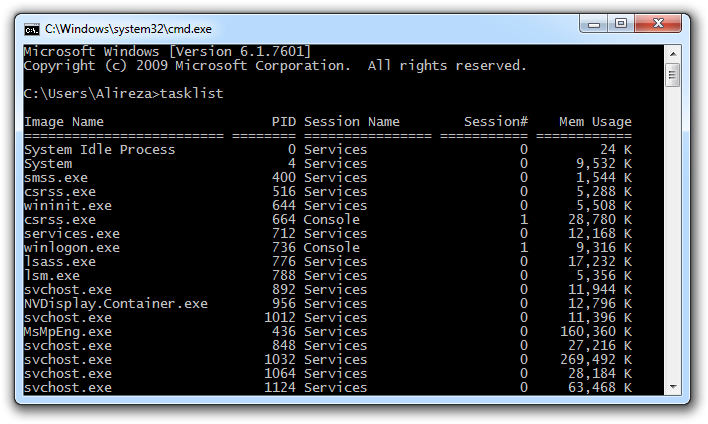Viewport: 708px width, 424px height.
Task: Click services.exe process name
Action: point(72,233)
